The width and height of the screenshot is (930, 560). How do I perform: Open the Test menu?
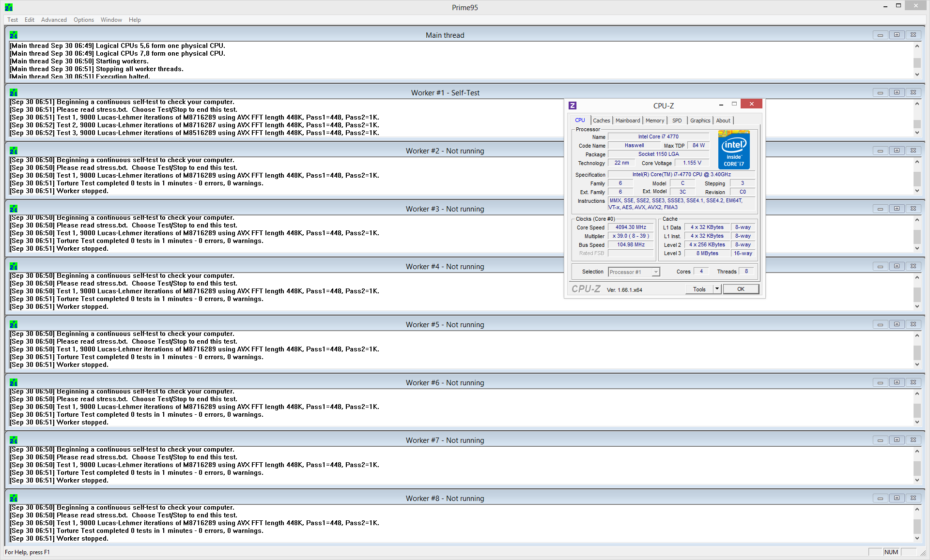click(x=13, y=20)
